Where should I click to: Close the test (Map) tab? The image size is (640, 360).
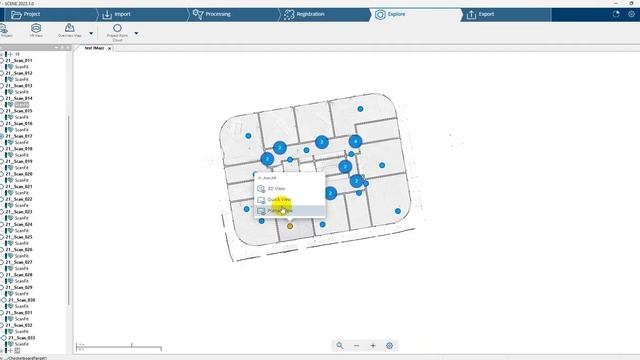pos(109,49)
